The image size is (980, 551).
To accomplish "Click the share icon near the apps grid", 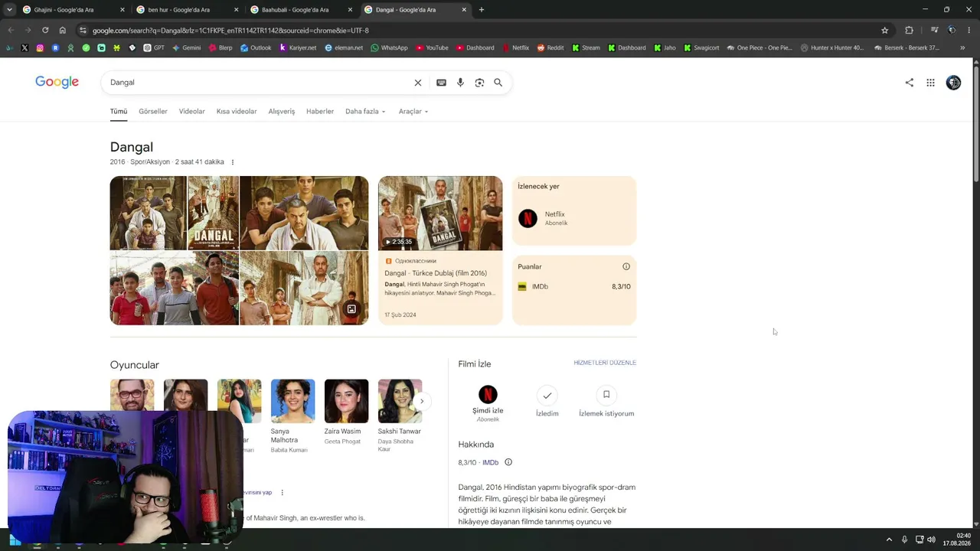I will [910, 83].
